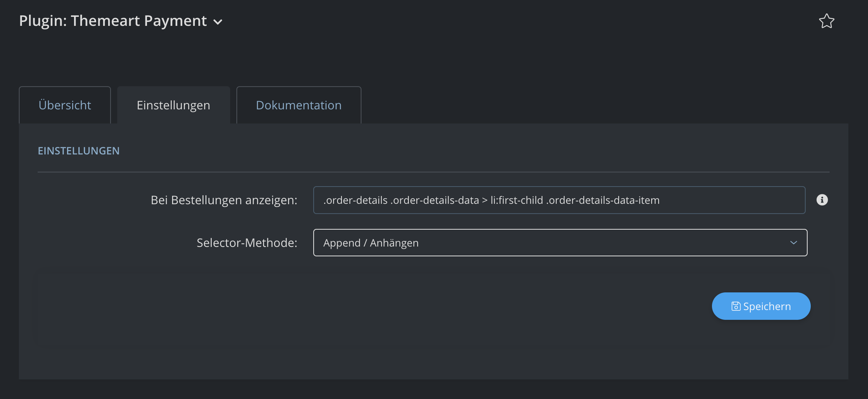Click '.order-details' at start of selector input

355,200
